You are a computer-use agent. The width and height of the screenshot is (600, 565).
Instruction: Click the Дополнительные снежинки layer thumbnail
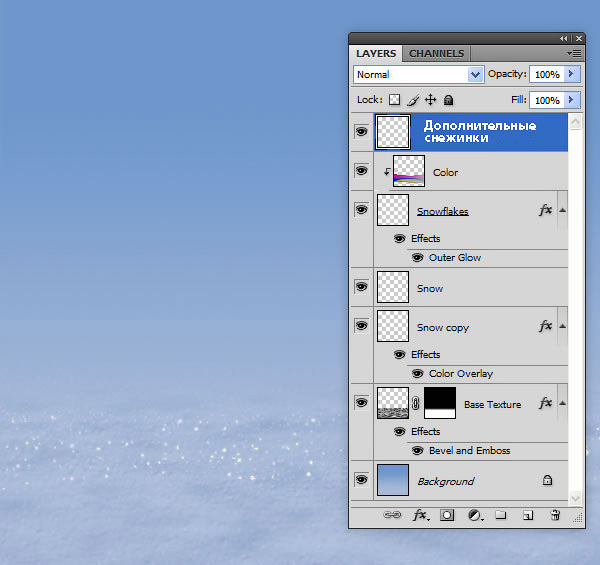pos(393,132)
